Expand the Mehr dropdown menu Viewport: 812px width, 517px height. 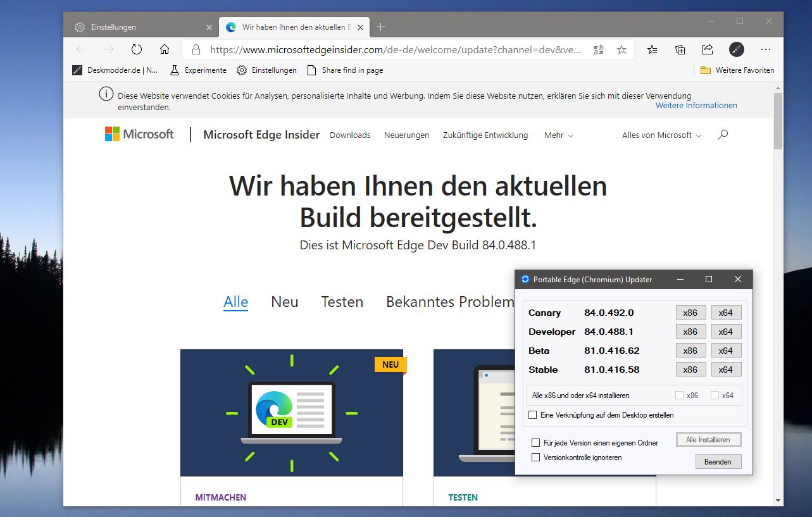pyautogui.click(x=559, y=135)
